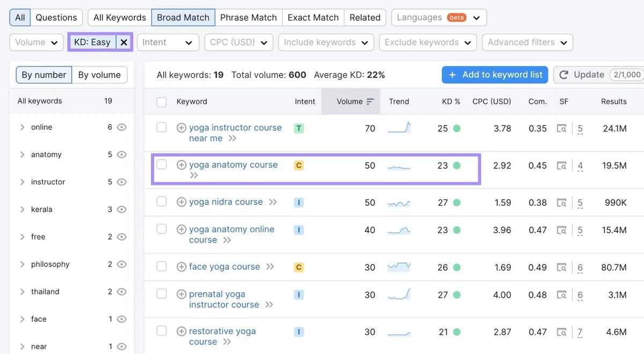Open the CPC (USD) filter dropdown

click(x=239, y=42)
